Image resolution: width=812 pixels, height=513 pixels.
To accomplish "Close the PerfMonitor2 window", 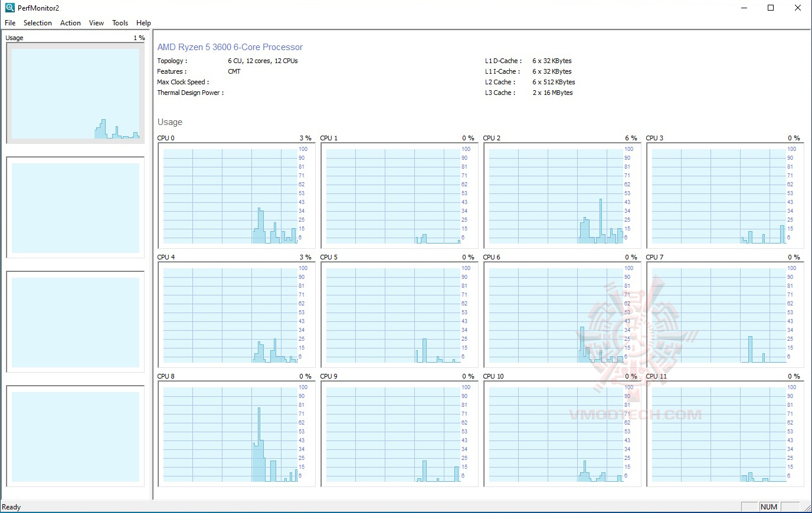I will [x=798, y=8].
